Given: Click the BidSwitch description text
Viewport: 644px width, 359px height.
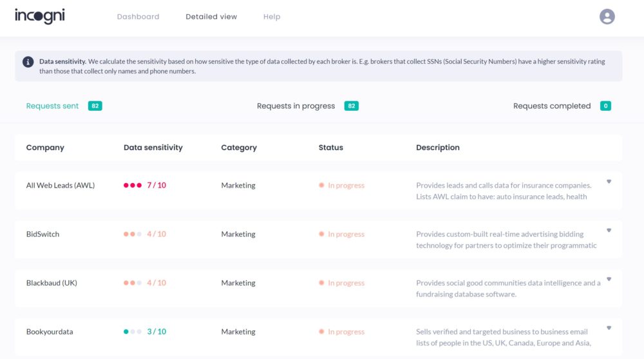Looking at the screenshot, I should pos(506,240).
